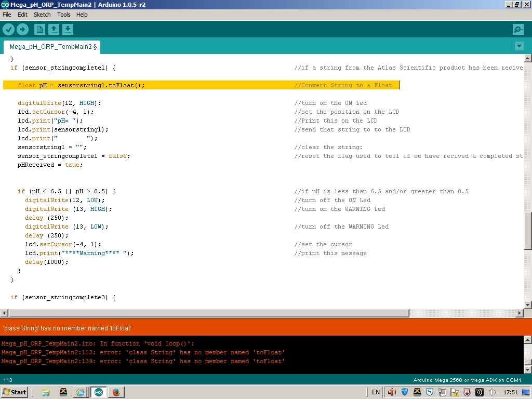532x399 pixels.
Task: Open the Tools menu
Action: coord(63,15)
